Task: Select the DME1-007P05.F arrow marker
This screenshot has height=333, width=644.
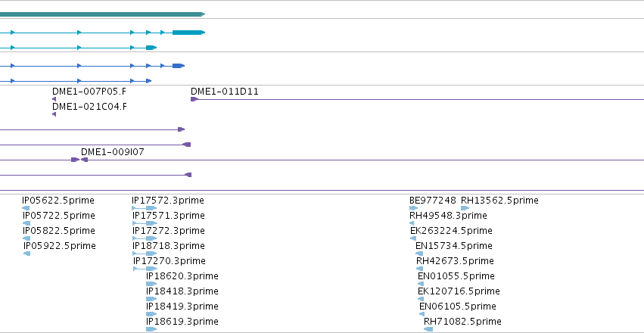Action: pos(54,99)
